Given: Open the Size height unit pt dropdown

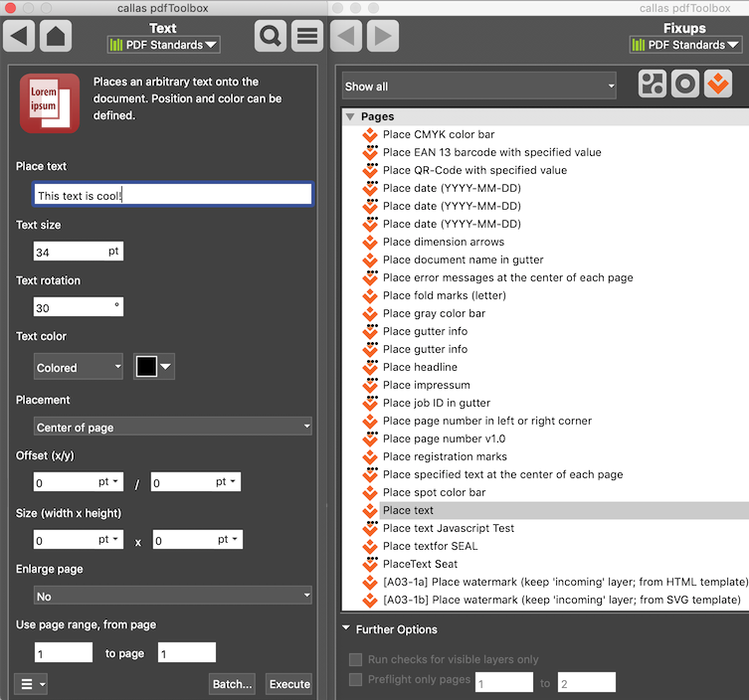Looking at the screenshot, I should (228, 539).
